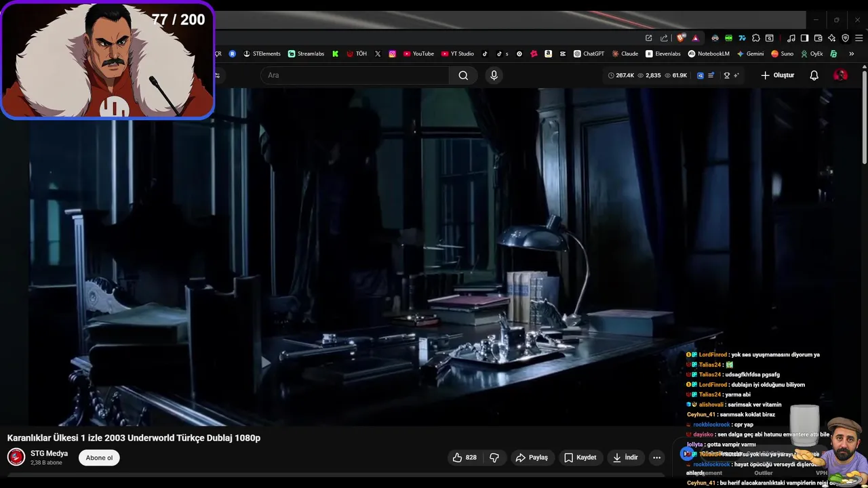Viewport: 868px width, 488px height.
Task: Click the Oluştur create button
Action: [778, 75]
